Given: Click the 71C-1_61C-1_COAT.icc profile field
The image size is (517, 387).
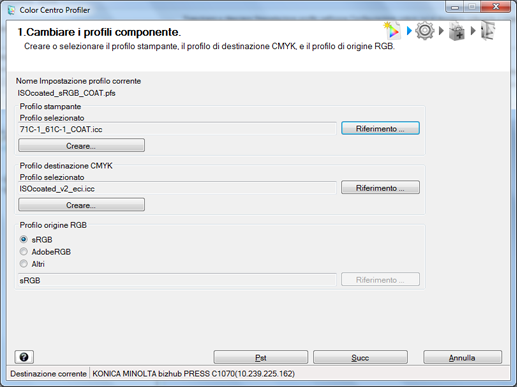Looking at the screenshot, I should [177, 129].
